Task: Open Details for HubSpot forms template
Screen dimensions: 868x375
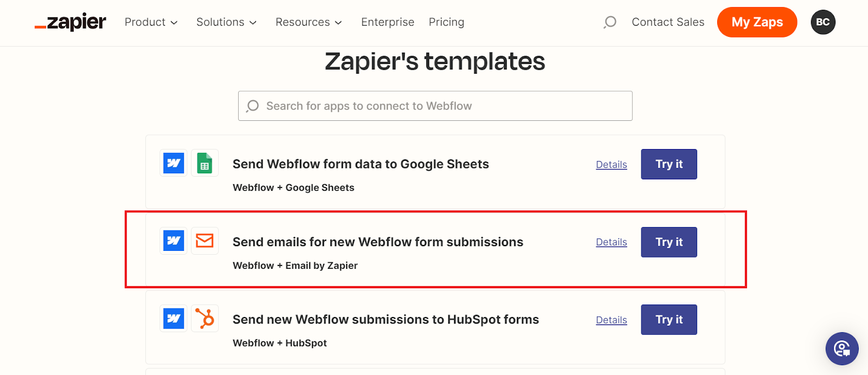Action: tap(611, 320)
